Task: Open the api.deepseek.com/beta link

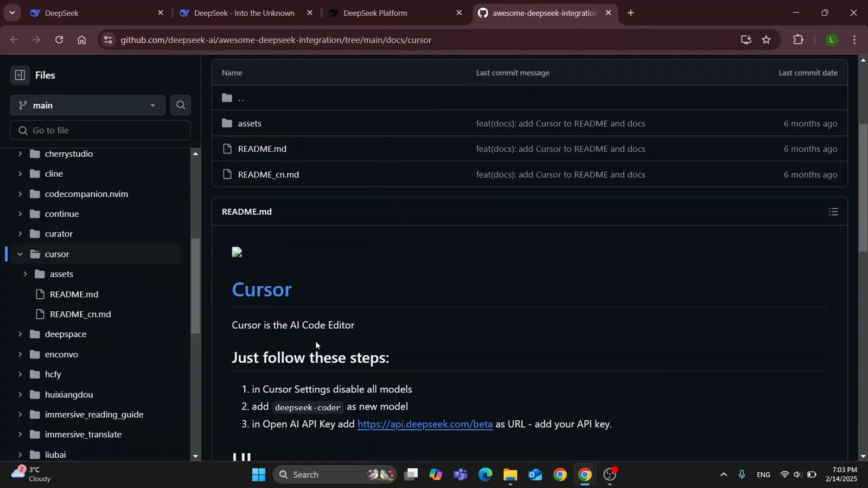Action: coord(425,425)
